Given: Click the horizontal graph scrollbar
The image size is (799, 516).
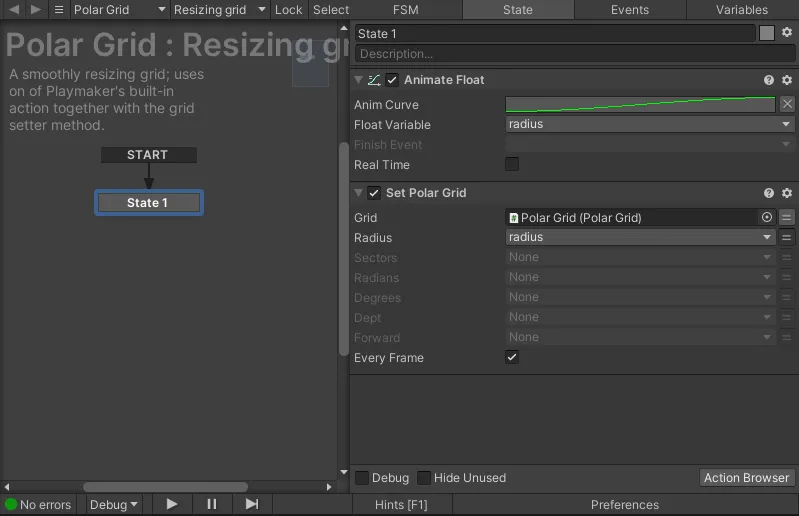Looking at the screenshot, I should coord(166,487).
